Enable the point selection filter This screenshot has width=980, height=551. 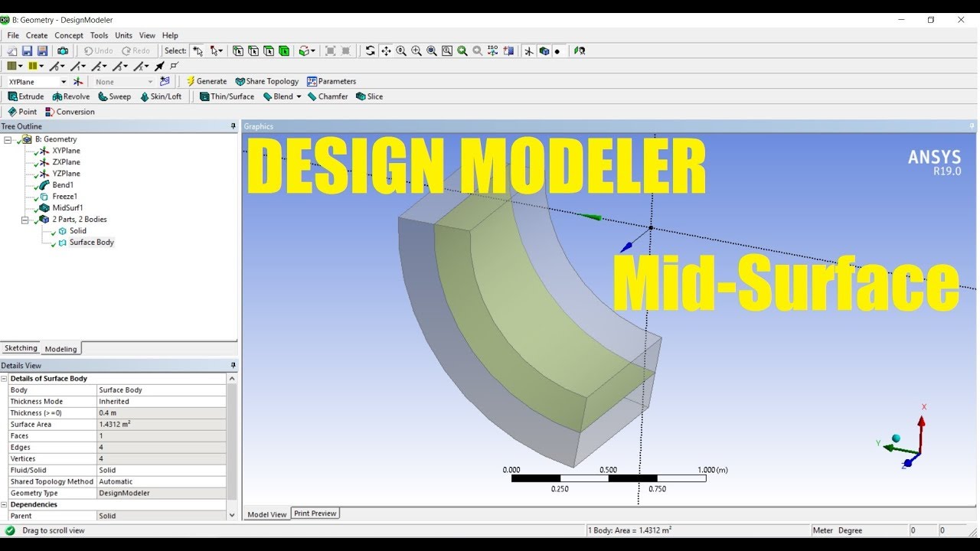[238, 51]
